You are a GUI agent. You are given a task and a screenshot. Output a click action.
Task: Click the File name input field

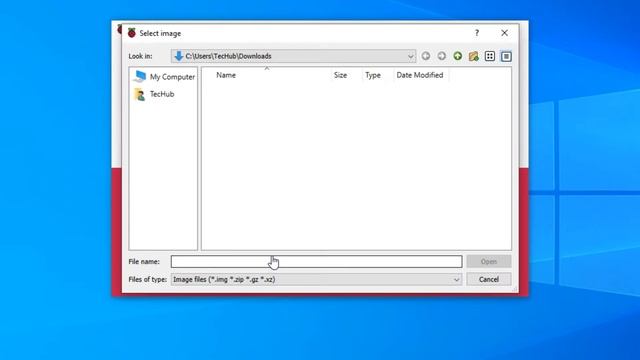(316, 262)
